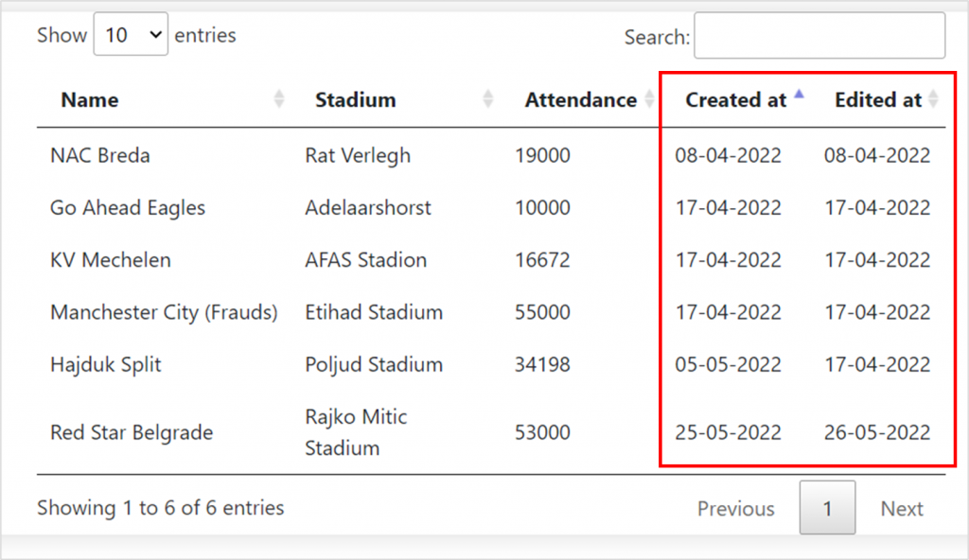
Task: Click the Name column header
Action: point(90,99)
